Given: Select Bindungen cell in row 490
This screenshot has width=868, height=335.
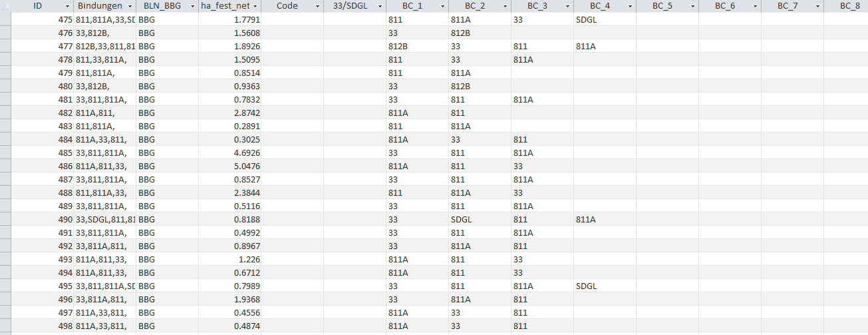Looking at the screenshot, I should [105, 219].
